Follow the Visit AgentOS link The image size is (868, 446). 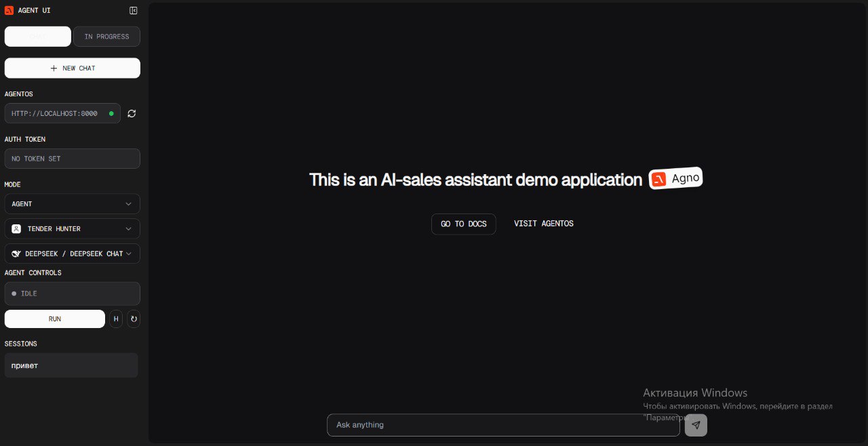coord(543,224)
